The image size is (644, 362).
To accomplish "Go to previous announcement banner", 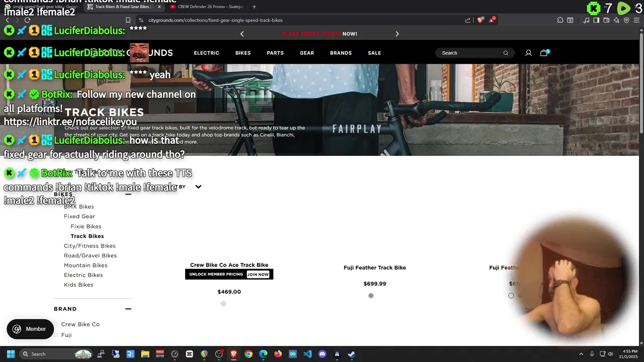I will coord(242,34).
